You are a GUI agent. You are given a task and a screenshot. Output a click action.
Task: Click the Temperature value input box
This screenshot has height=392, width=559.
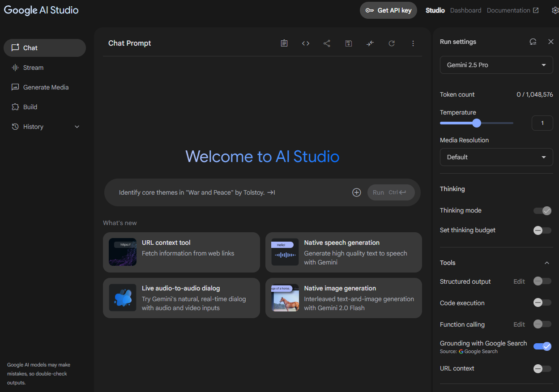click(542, 123)
